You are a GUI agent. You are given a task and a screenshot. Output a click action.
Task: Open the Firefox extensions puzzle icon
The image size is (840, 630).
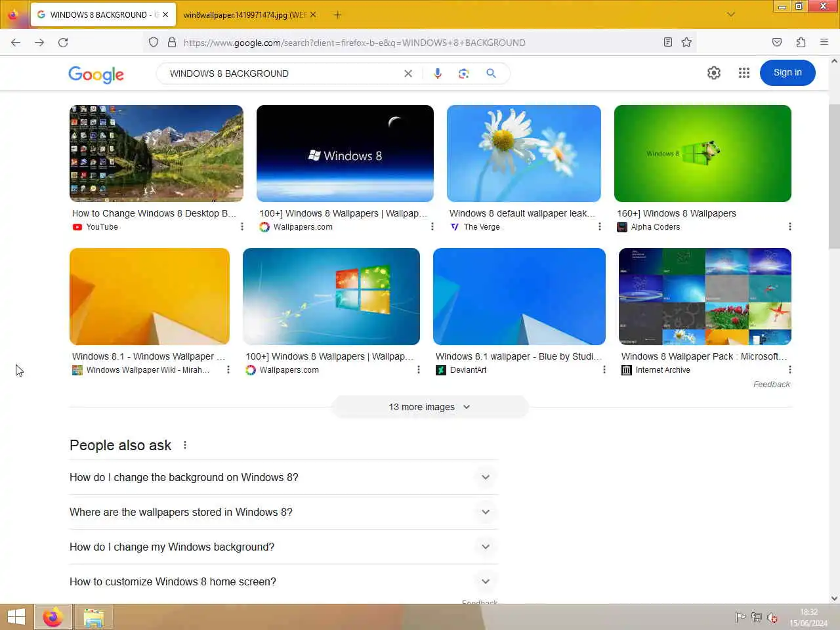click(x=801, y=42)
